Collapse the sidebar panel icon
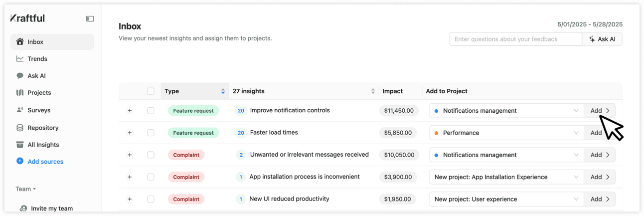The image size is (644, 216). (x=90, y=19)
